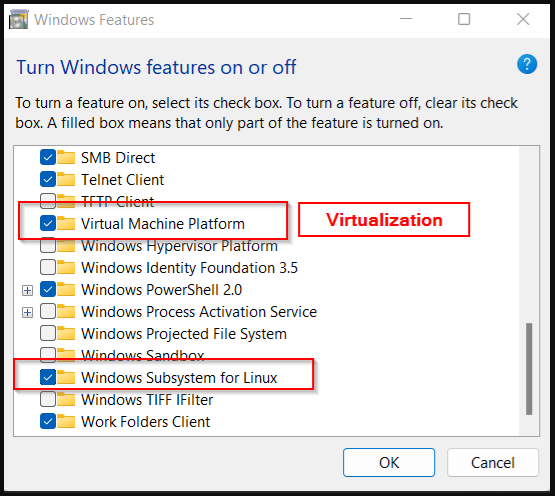This screenshot has width=555, height=496.
Task: Select the Windows Process Activation Service label
Action: 199,312
